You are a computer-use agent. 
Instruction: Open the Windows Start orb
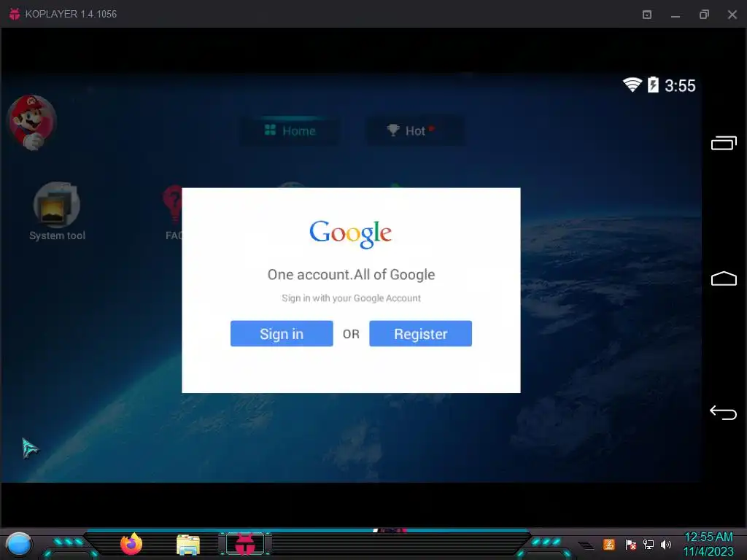click(19, 545)
